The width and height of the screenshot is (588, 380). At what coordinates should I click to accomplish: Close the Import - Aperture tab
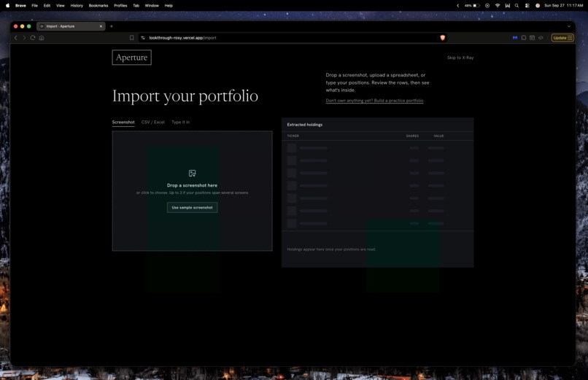[x=101, y=26]
